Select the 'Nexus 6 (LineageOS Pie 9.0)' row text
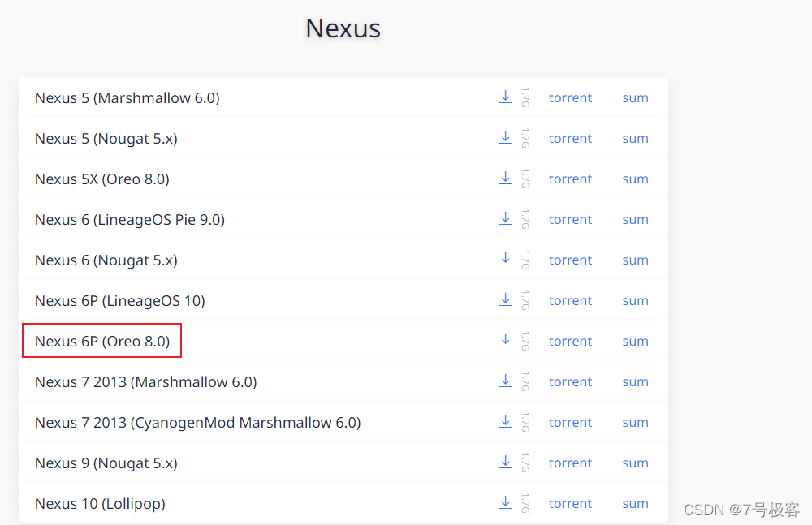812x525 pixels. click(130, 220)
